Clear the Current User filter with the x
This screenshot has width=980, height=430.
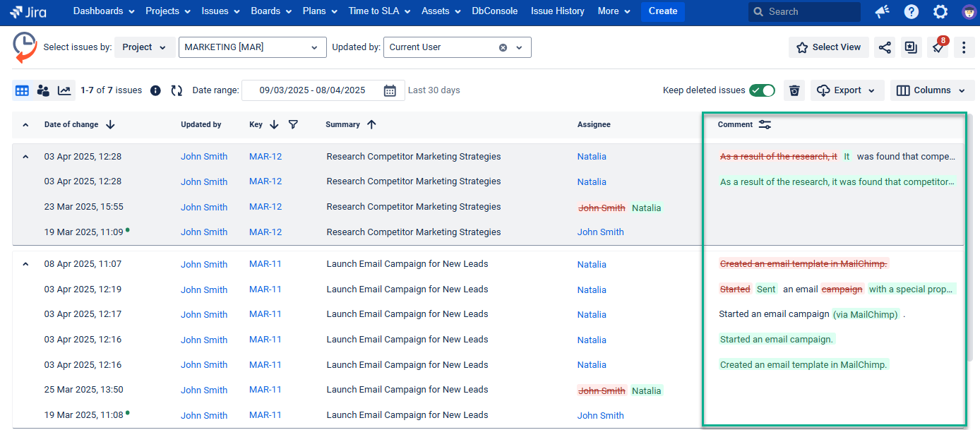(x=503, y=47)
